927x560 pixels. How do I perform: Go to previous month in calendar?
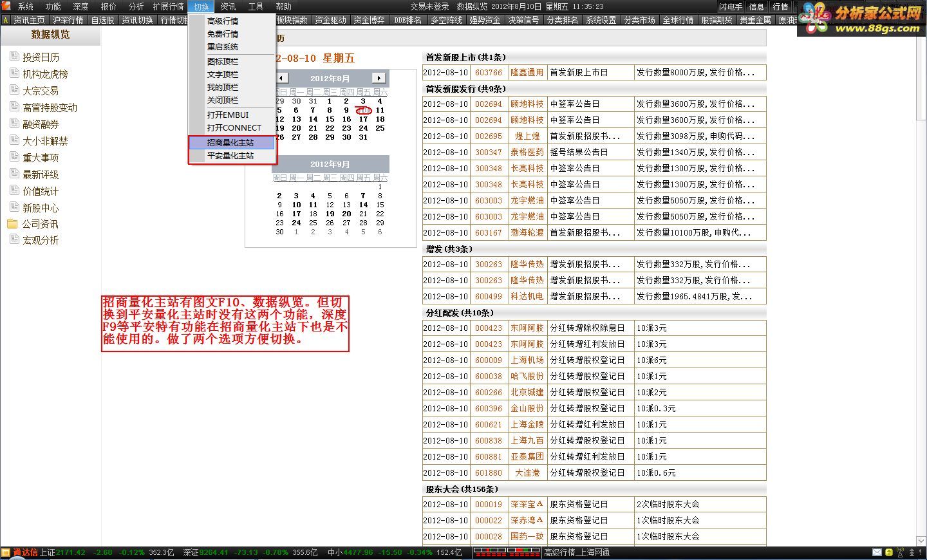pos(282,78)
